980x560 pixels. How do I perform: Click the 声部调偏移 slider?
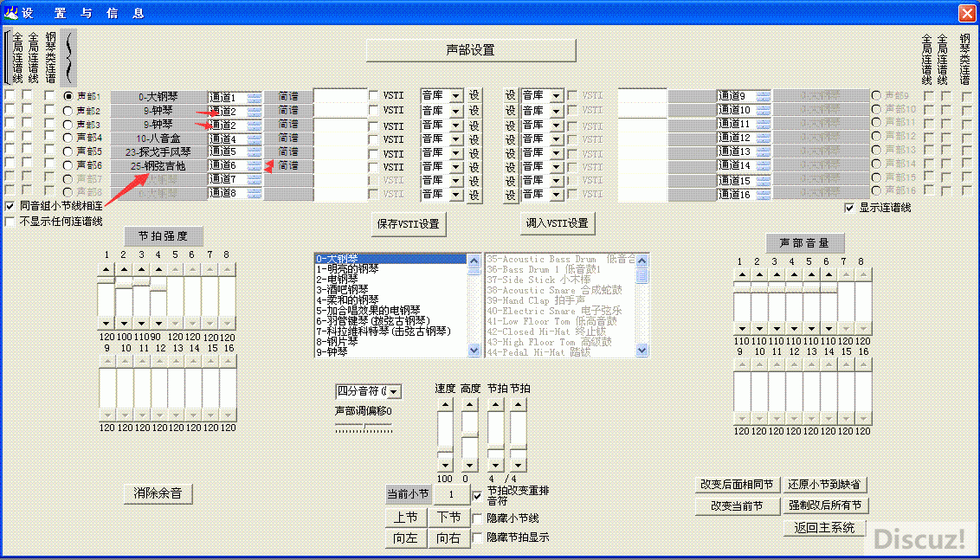pyautogui.click(x=364, y=427)
